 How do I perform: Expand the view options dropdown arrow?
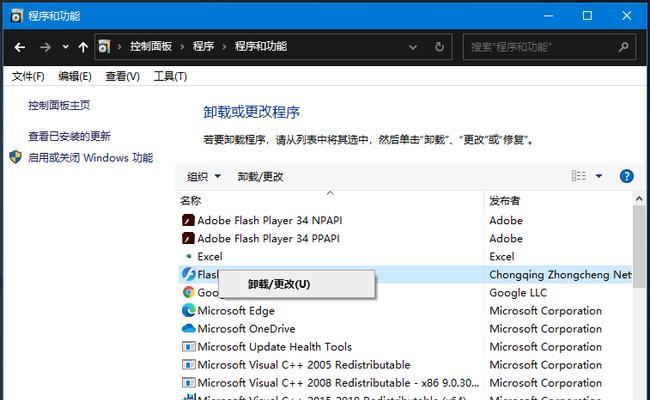click(599, 176)
